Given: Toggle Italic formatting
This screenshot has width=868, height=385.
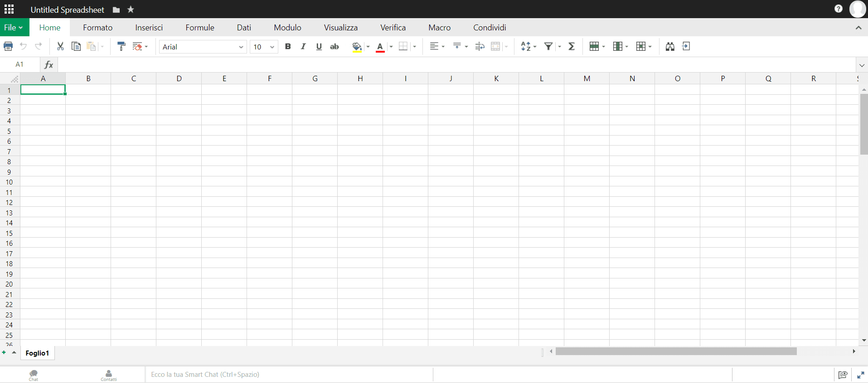Looking at the screenshot, I should click(x=303, y=46).
